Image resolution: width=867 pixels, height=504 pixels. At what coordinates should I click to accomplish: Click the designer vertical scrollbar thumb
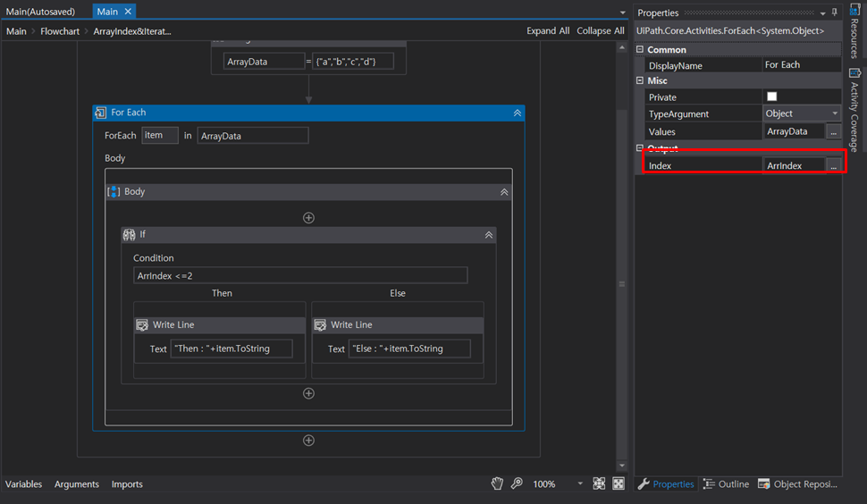(x=621, y=284)
